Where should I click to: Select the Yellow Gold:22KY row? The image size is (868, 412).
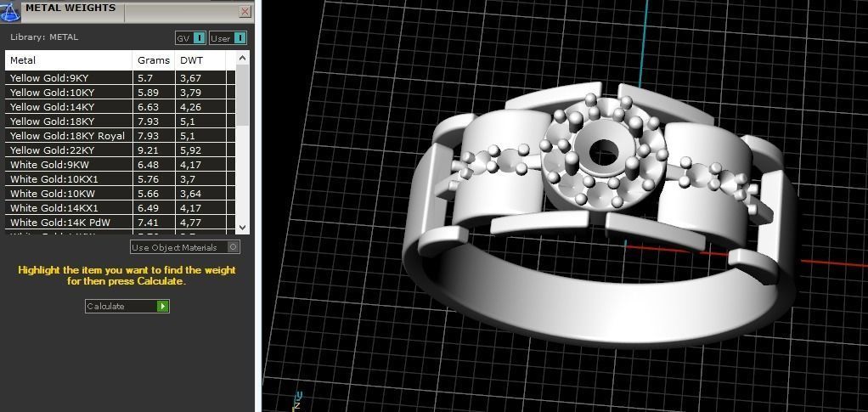coord(120,150)
